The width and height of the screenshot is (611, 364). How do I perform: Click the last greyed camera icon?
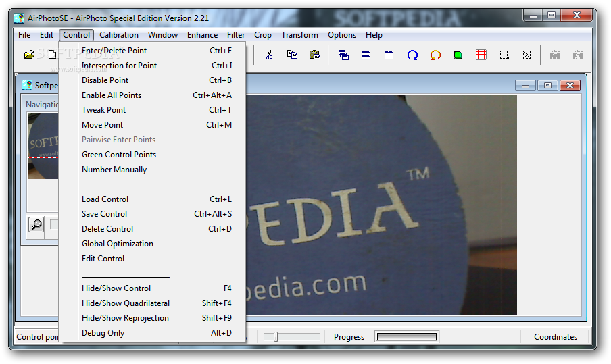579,55
